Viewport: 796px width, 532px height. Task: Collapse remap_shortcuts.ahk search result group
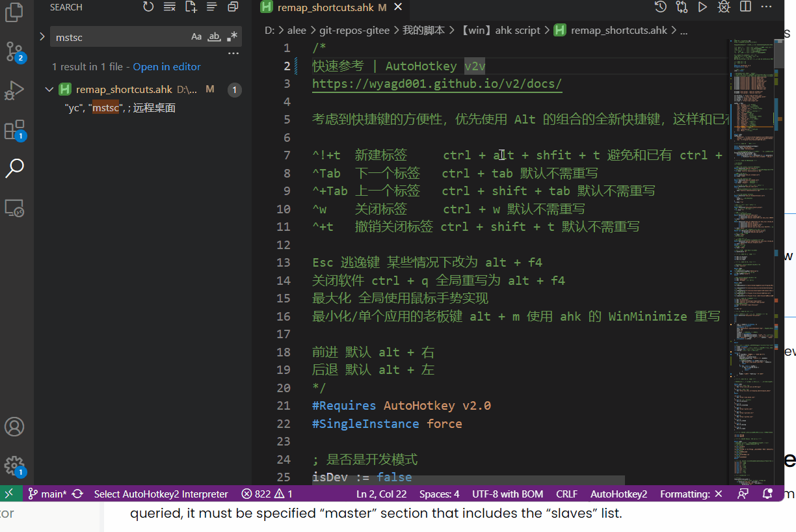pyautogui.click(x=49, y=89)
